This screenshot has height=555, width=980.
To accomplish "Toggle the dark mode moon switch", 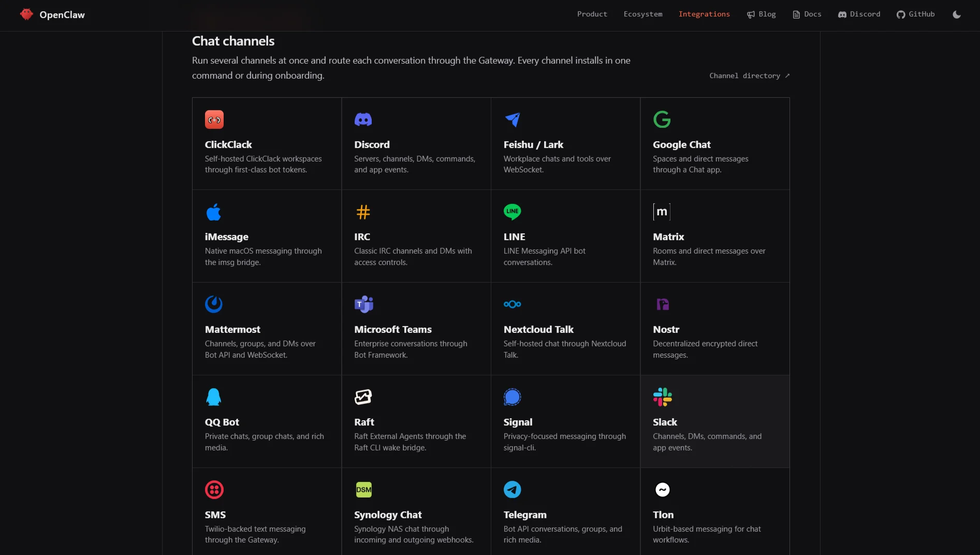I will (957, 14).
